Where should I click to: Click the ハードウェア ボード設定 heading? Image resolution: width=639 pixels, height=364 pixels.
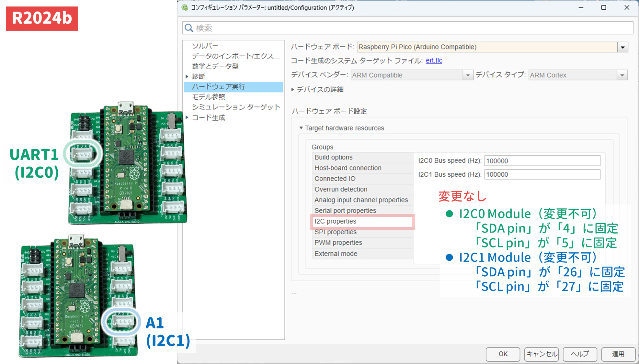[329, 111]
